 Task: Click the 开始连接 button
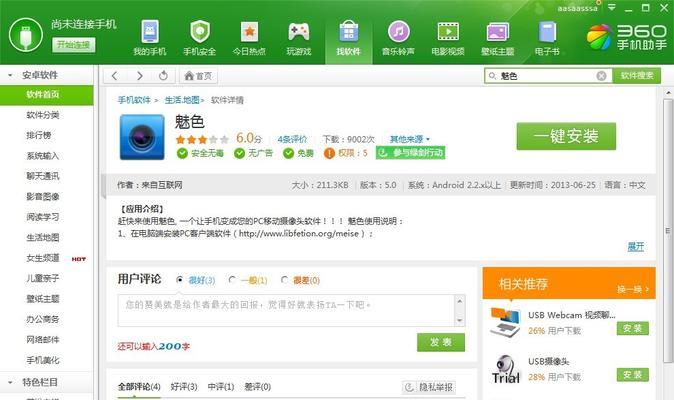74,45
